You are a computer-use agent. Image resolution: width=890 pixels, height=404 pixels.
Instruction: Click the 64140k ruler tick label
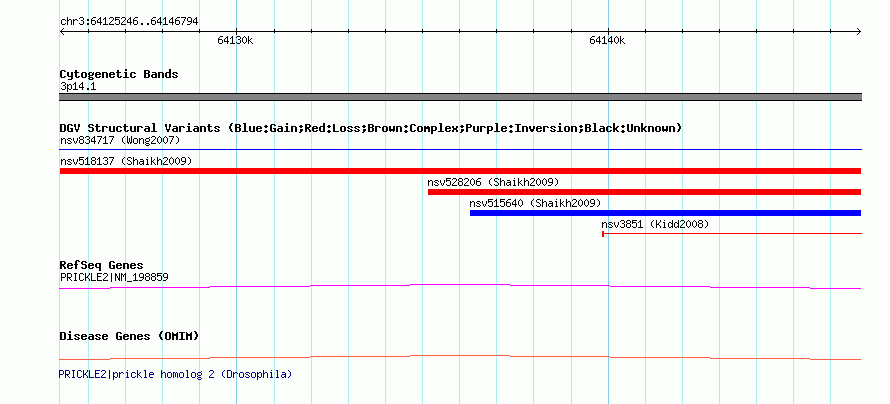point(607,40)
